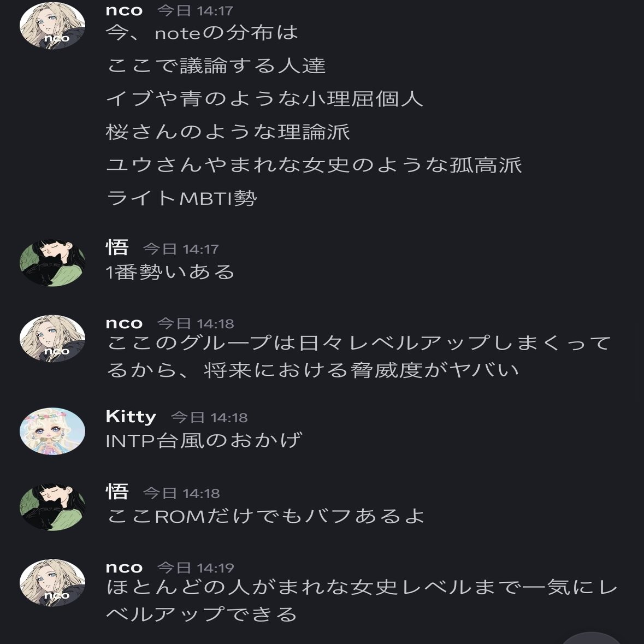The height and width of the screenshot is (644, 644).
Task: Click 悟's avatar beside the ここROMだけでも message
Action: point(52,507)
